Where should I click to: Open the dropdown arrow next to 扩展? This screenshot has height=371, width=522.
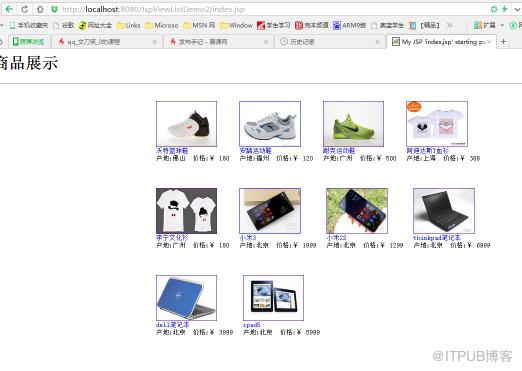click(x=502, y=25)
